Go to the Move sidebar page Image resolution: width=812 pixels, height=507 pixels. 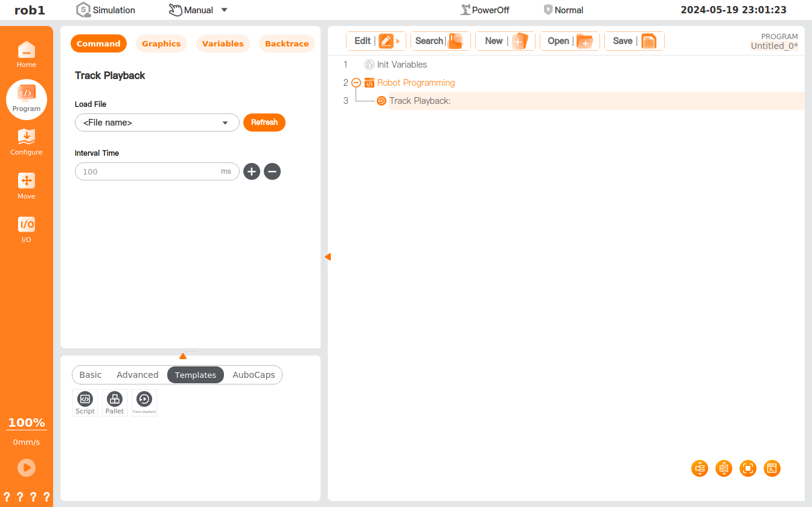pos(26,186)
